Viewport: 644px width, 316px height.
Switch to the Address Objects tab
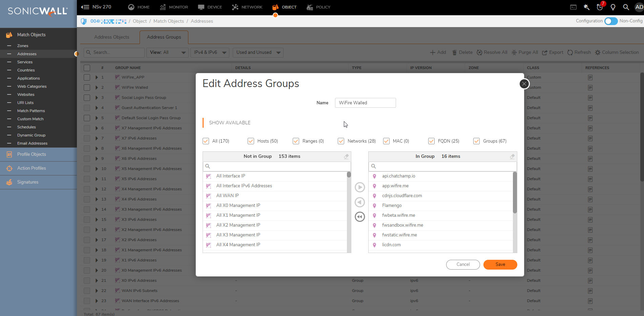click(x=111, y=37)
